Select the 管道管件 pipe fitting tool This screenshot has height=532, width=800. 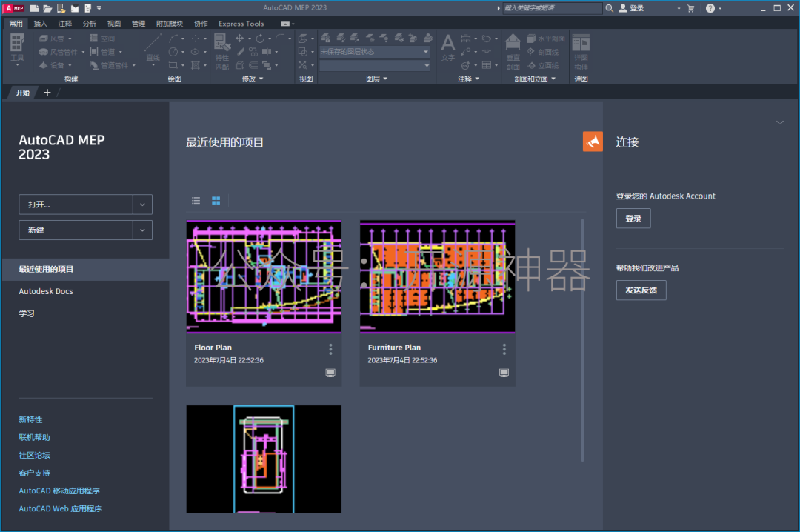pyautogui.click(x=113, y=65)
